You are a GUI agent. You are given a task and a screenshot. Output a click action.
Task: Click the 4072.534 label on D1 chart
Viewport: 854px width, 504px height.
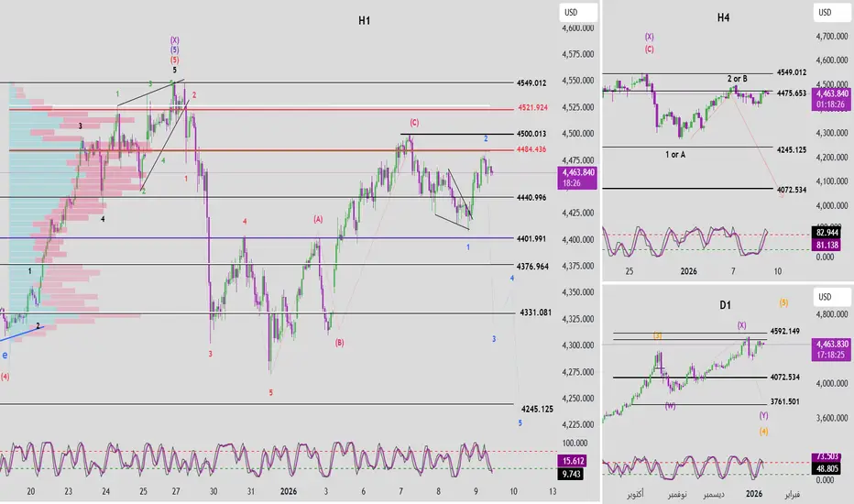785,377
